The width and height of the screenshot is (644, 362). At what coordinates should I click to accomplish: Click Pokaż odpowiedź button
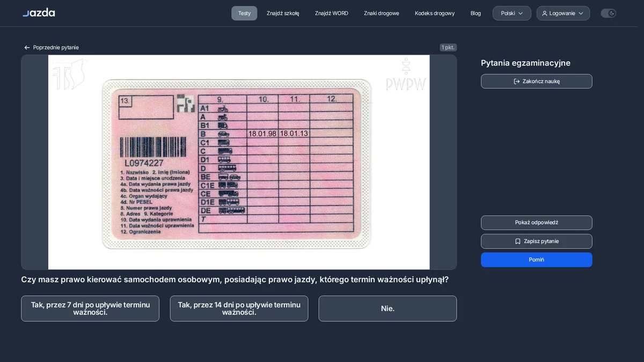(537, 223)
